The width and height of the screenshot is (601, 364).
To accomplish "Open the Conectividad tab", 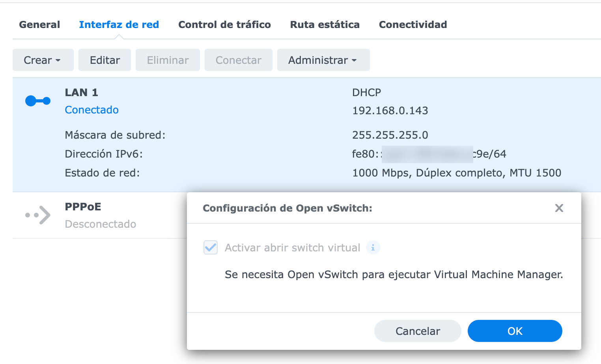I will (x=412, y=24).
